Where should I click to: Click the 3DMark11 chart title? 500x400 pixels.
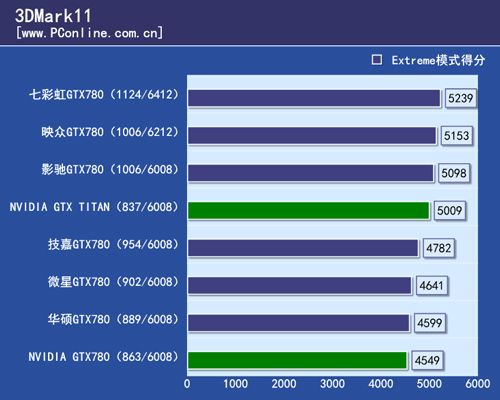coord(53,16)
